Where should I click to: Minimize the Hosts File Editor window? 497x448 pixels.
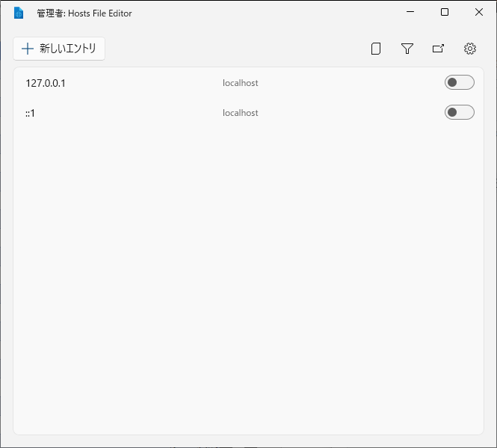(x=410, y=12)
